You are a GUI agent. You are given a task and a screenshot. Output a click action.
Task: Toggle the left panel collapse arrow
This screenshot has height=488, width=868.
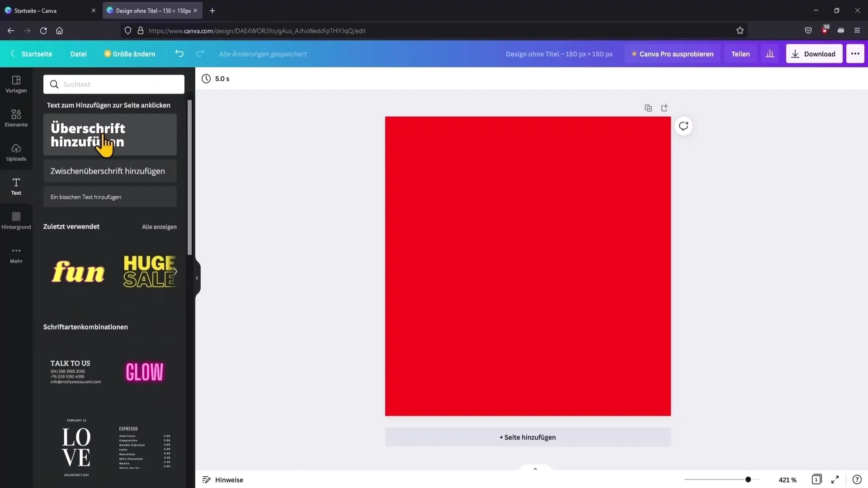pos(196,277)
